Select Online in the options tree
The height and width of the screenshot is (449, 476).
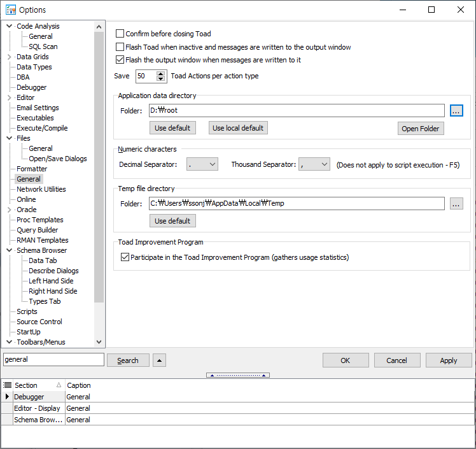tap(27, 199)
